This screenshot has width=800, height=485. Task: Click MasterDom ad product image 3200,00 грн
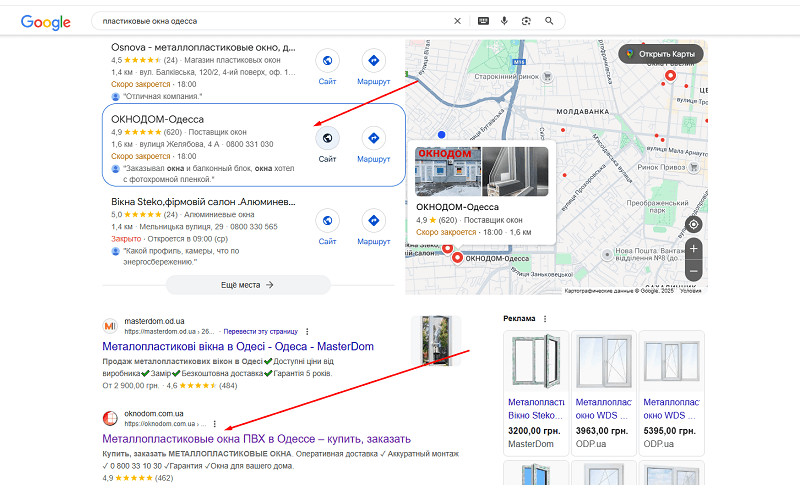[536, 361]
